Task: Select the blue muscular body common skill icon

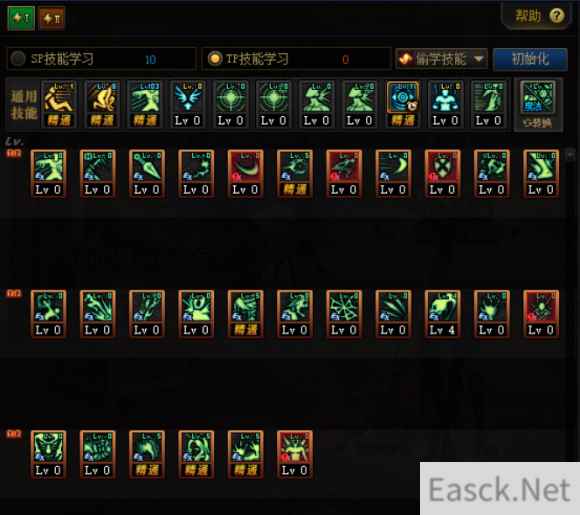Action: 446,104
